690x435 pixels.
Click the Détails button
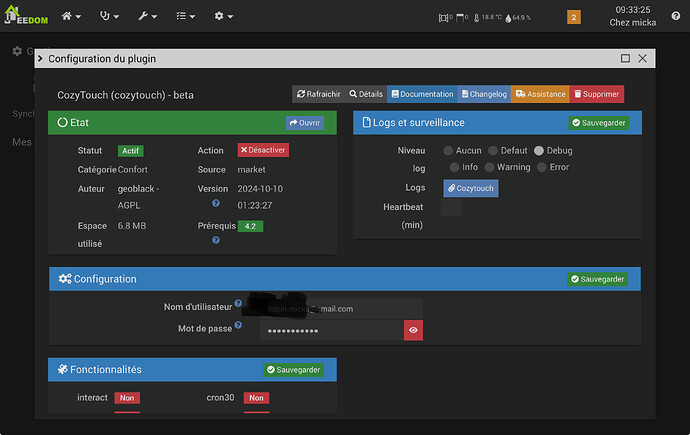coord(366,94)
